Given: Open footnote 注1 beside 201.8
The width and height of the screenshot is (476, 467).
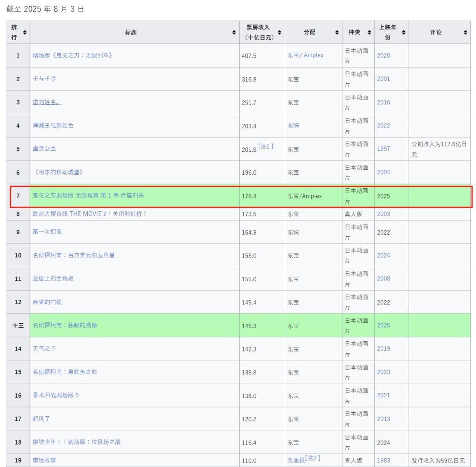Looking at the screenshot, I should 266,146.
